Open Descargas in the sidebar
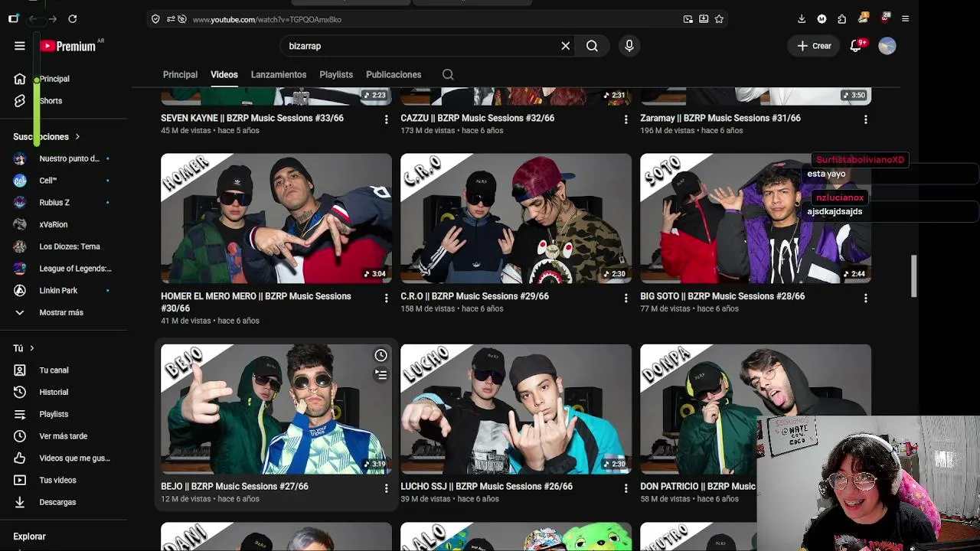Screen dimensions: 980x551 pos(57,502)
